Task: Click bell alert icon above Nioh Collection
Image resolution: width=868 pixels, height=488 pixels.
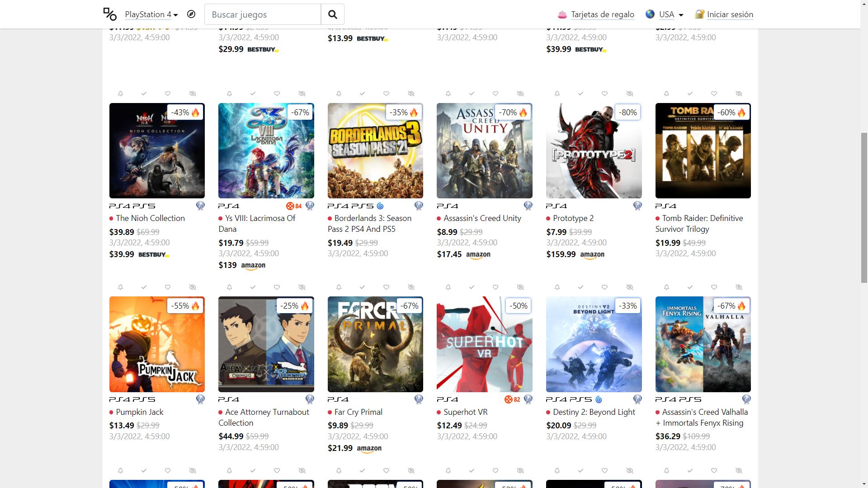Action: 120,94
